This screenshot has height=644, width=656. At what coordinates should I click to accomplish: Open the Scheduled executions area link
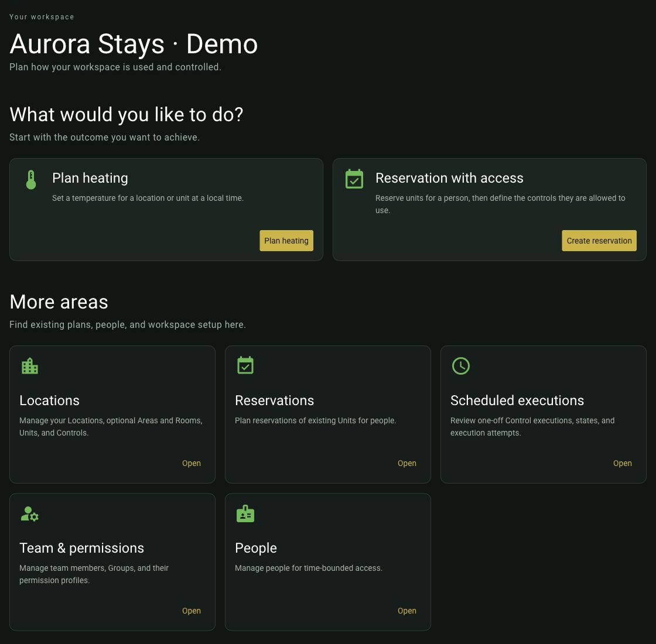(x=622, y=463)
